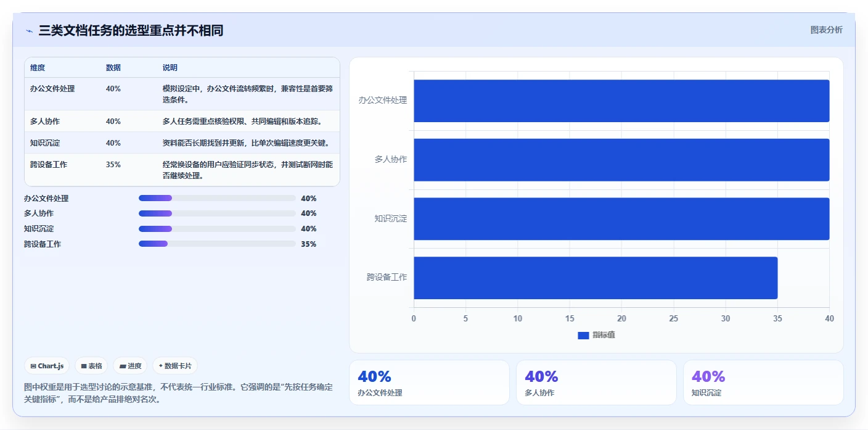Click the 跨设备工作 bar in the chart
The image size is (868, 430).
pyautogui.click(x=596, y=278)
